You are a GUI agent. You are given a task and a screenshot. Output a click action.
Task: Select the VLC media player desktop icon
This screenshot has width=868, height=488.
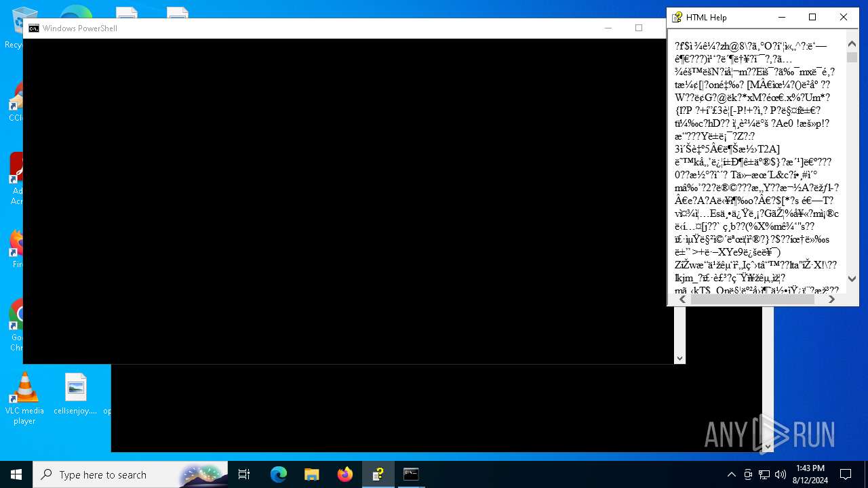click(24, 399)
